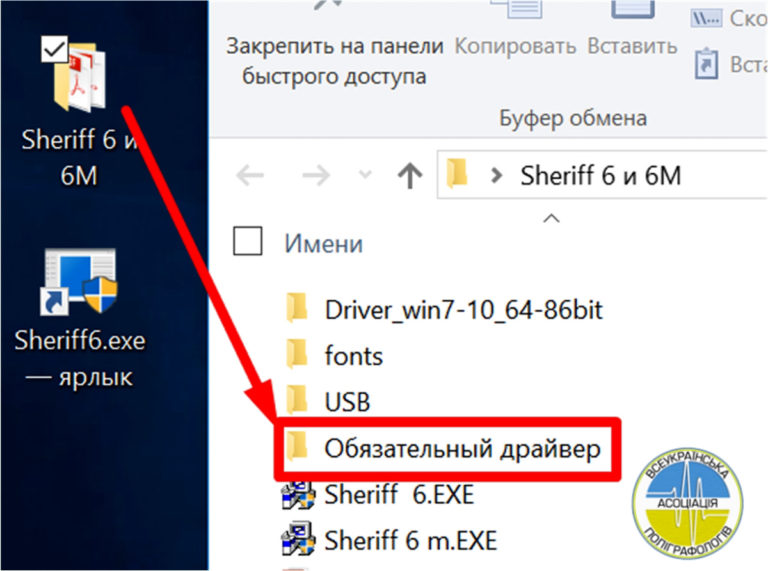Select the Sheriff 6 m.EXE application file
768x571 pixels.
click(x=410, y=540)
